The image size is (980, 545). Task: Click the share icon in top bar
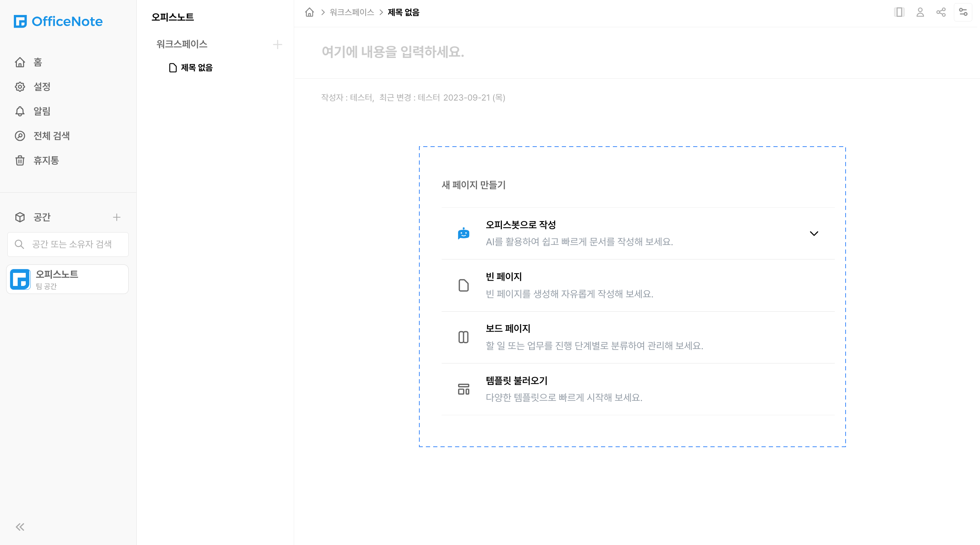pyautogui.click(x=941, y=12)
